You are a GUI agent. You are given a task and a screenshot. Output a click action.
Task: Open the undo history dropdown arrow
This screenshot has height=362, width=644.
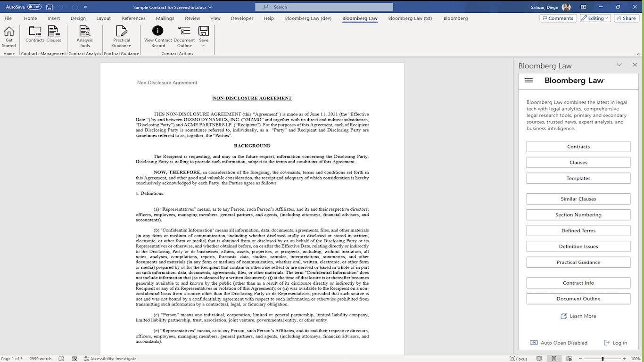coord(66,7)
